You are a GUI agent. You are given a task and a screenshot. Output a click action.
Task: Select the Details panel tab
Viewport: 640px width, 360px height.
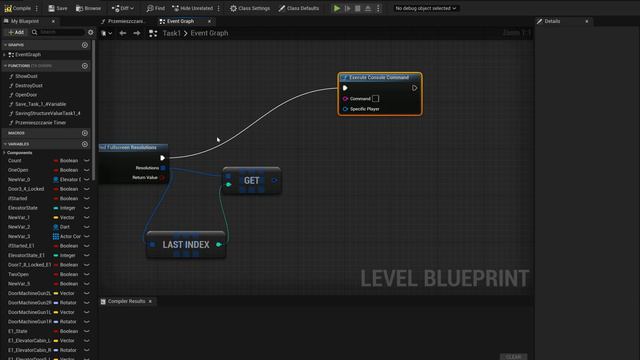click(x=552, y=21)
